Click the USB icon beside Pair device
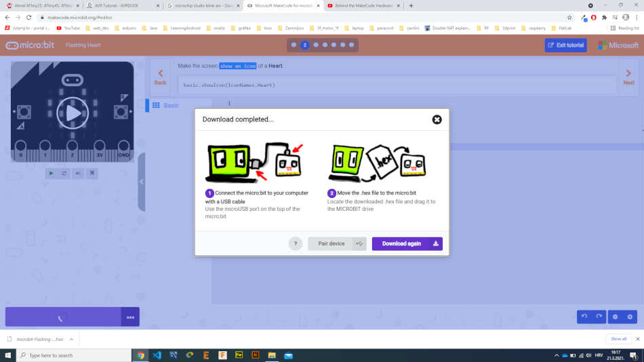 coord(360,243)
